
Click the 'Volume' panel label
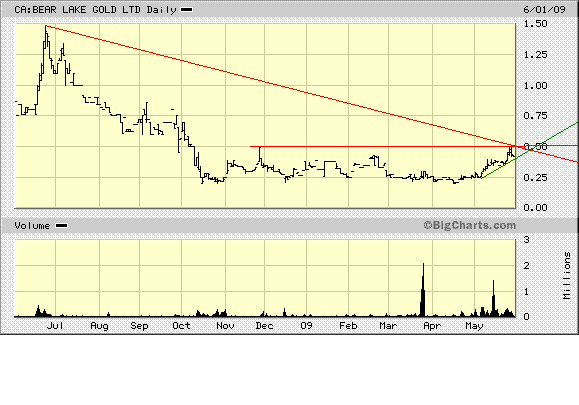pos(32,226)
